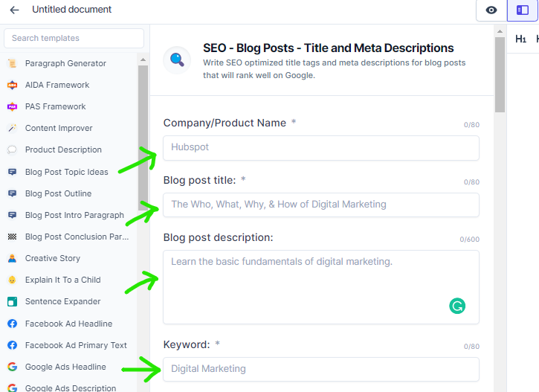Click the Facebook Ad Headline icon

click(x=12, y=324)
